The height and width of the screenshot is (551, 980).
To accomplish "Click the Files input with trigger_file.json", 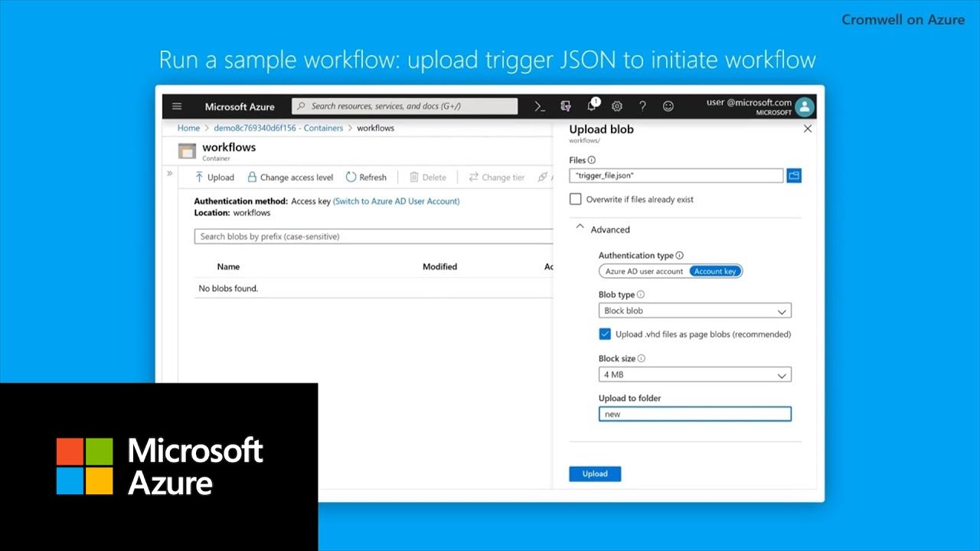I will click(676, 175).
